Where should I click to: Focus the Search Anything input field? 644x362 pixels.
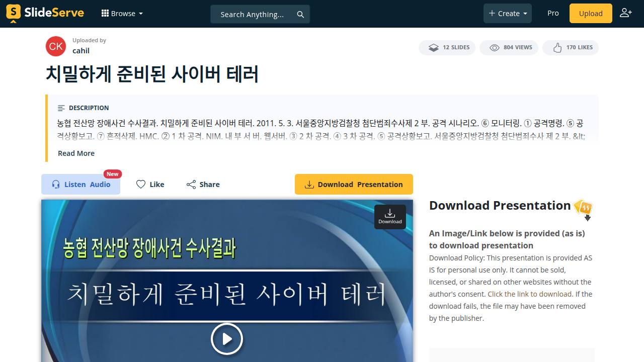[x=252, y=14]
